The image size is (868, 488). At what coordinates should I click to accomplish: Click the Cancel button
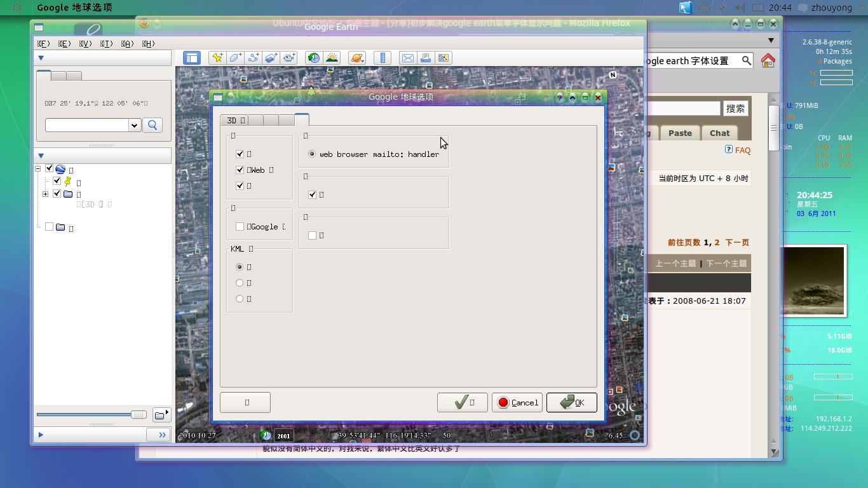[517, 402]
